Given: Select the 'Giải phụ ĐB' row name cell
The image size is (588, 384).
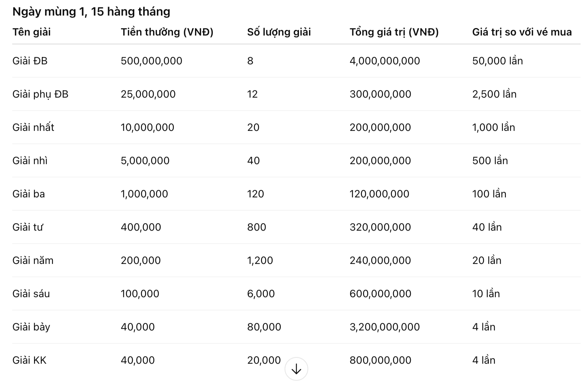Looking at the screenshot, I should tap(40, 94).
